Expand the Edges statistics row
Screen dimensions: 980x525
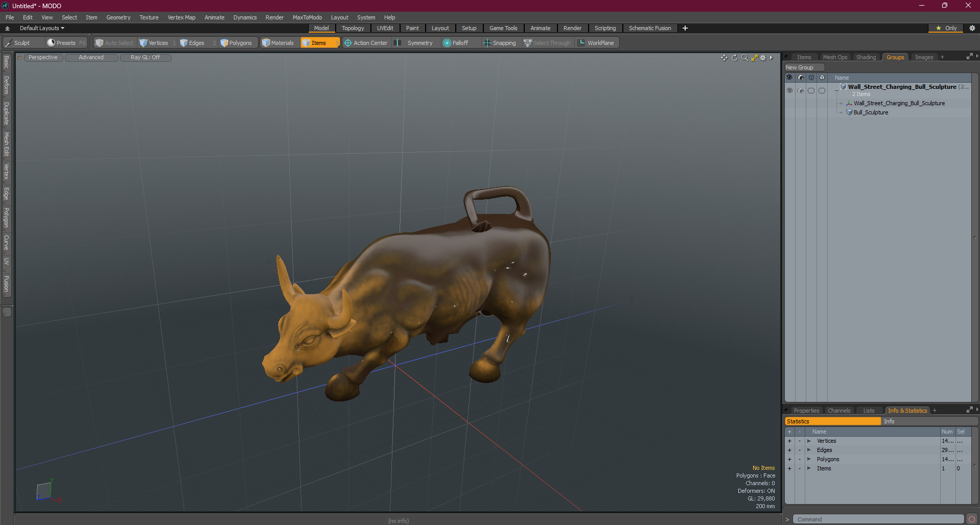pos(809,450)
